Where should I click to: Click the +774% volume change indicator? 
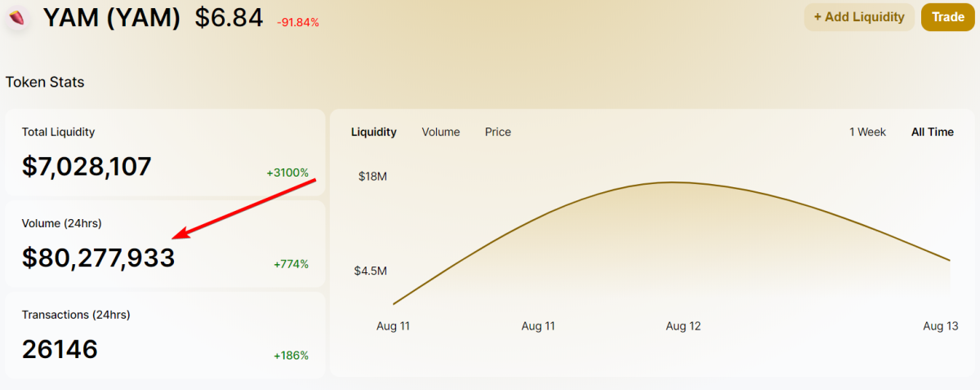tap(291, 264)
